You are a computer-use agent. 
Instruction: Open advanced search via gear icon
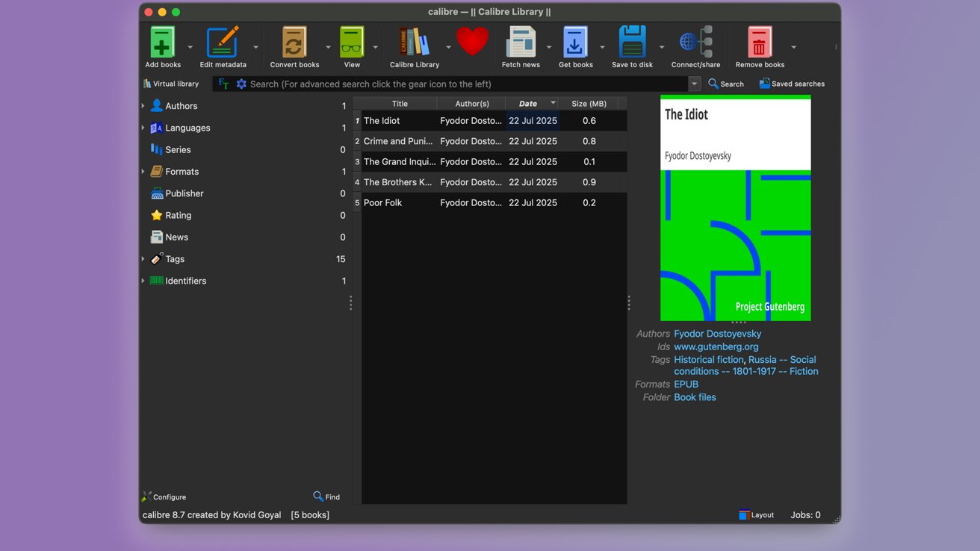[x=241, y=84]
